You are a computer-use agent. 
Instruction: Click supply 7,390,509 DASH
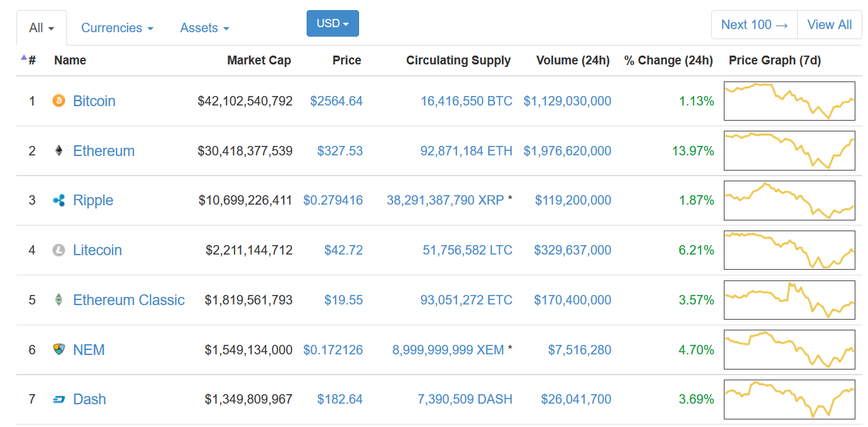click(465, 400)
